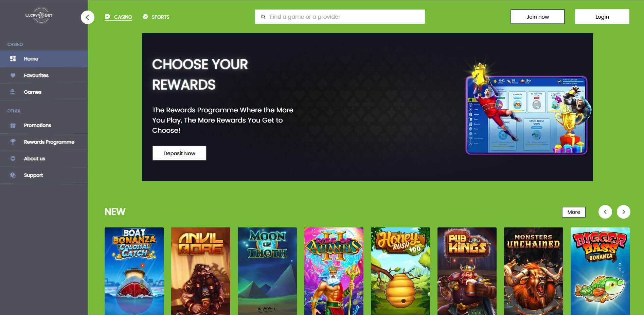Click the About us icon
Screen dimensions: 644x315
13,159
